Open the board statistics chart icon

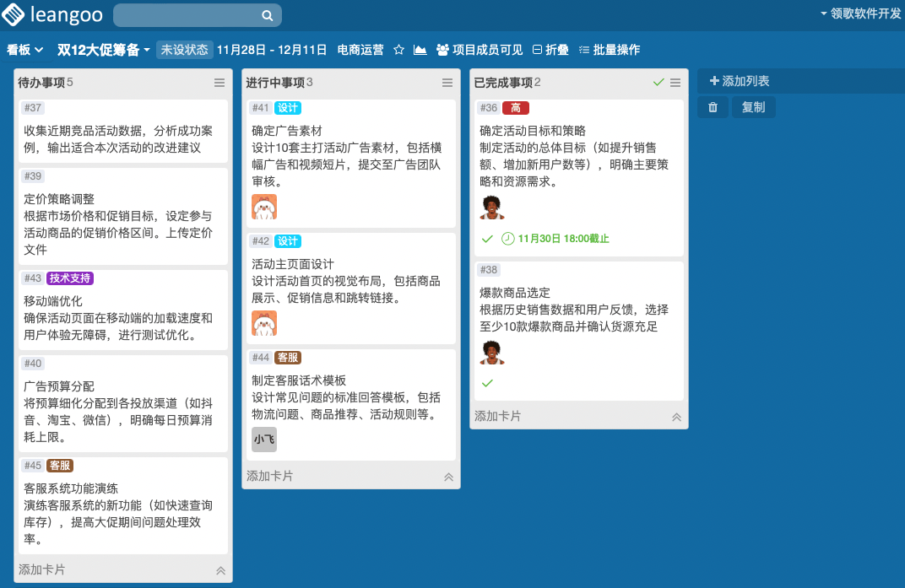pyautogui.click(x=420, y=50)
